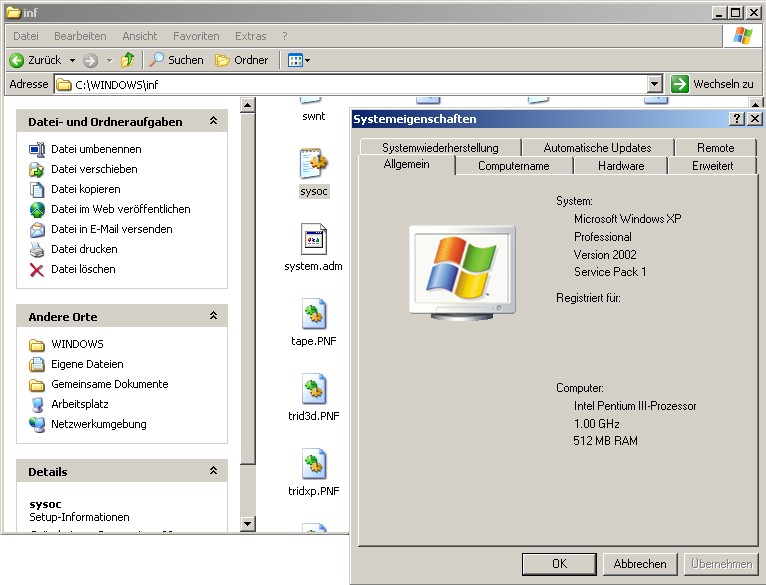Click the Systemeigenschaften help ? button
Screen dimensions: 766x585
(736, 119)
